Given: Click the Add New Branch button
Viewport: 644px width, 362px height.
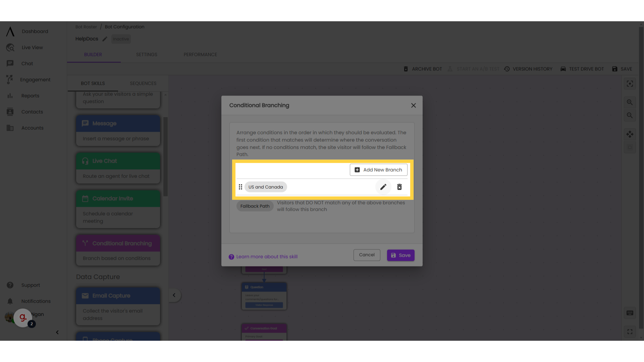Looking at the screenshot, I should [x=379, y=170].
